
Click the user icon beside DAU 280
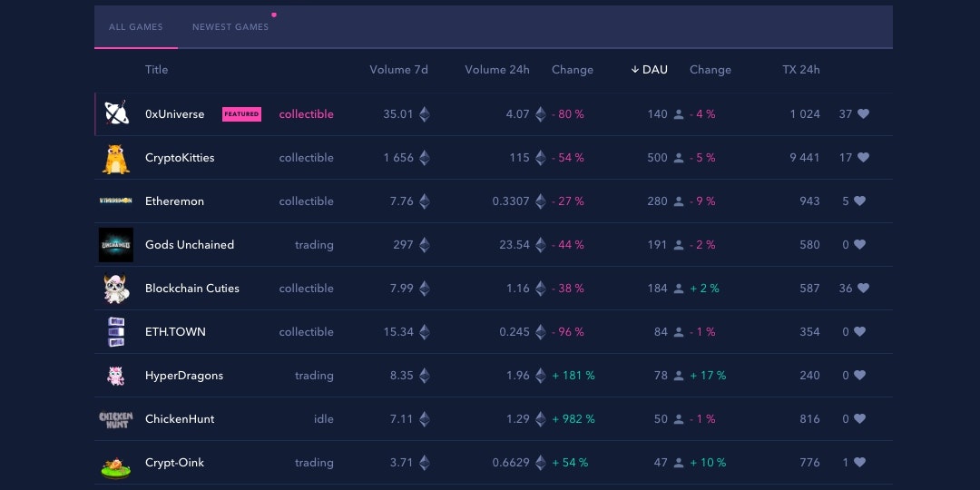click(x=679, y=201)
